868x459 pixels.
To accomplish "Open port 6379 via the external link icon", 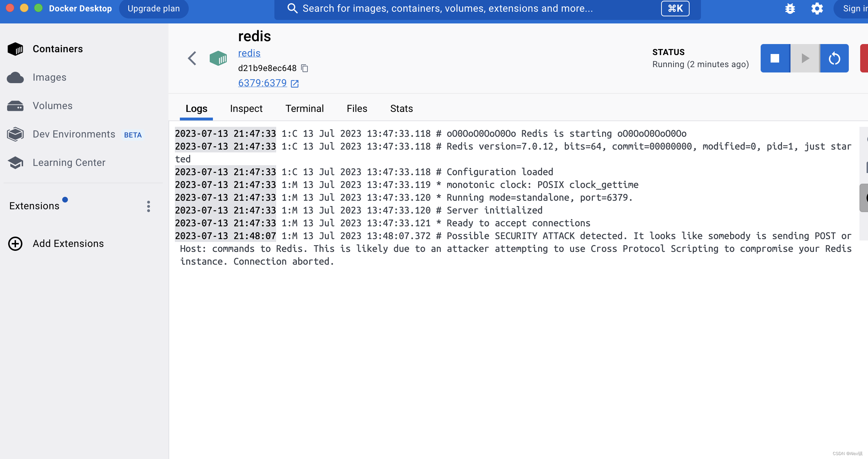I will pos(295,83).
